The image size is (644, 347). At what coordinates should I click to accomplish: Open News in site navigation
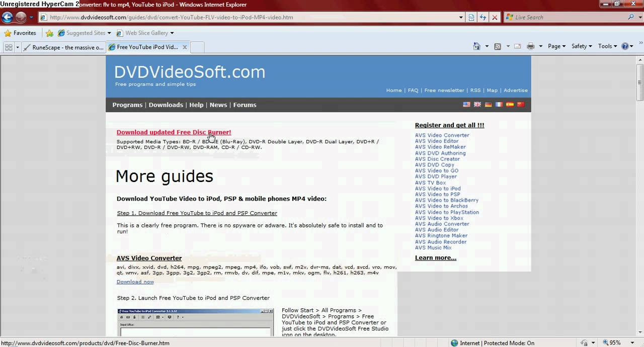(218, 105)
